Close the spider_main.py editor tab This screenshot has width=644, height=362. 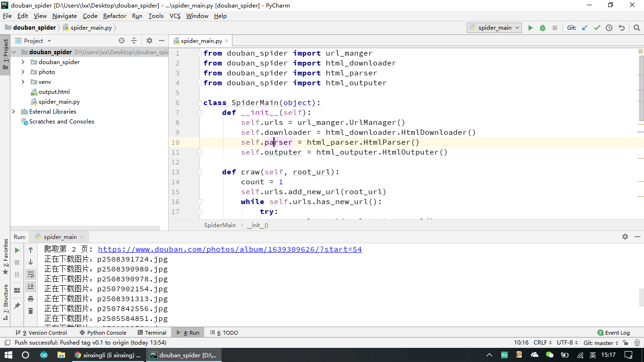pyautogui.click(x=227, y=41)
